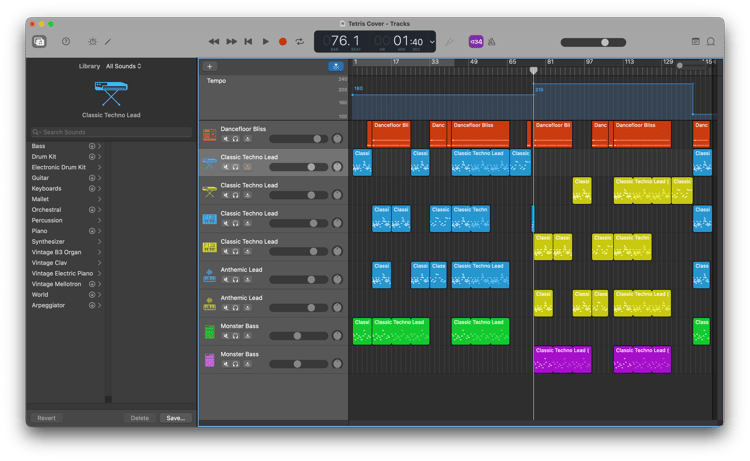
Task: Open the Note Pad button
Action: click(695, 42)
